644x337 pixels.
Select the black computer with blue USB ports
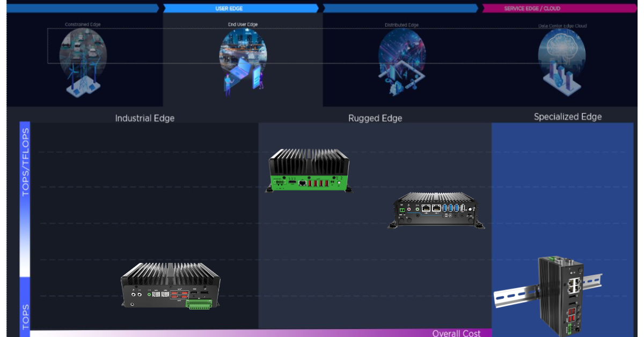pyautogui.click(x=436, y=210)
